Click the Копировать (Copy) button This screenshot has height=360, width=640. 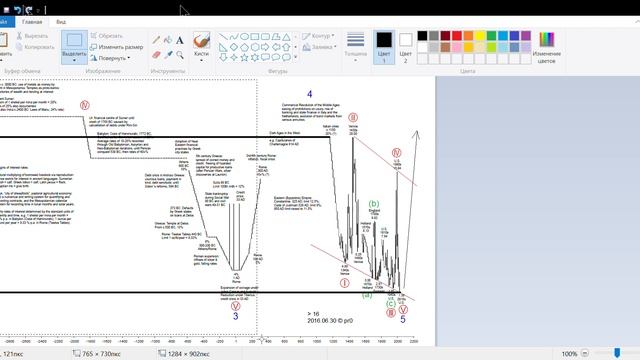pos(35,47)
